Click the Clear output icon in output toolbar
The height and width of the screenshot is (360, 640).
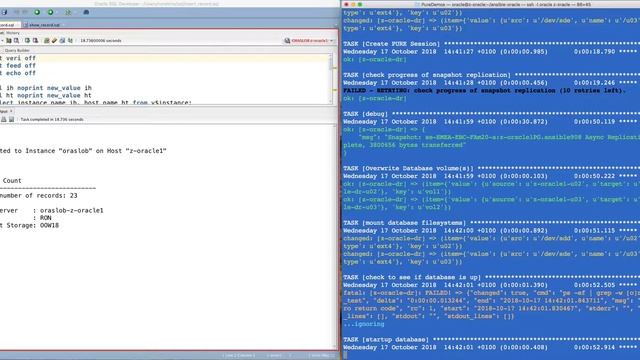click(4, 119)
